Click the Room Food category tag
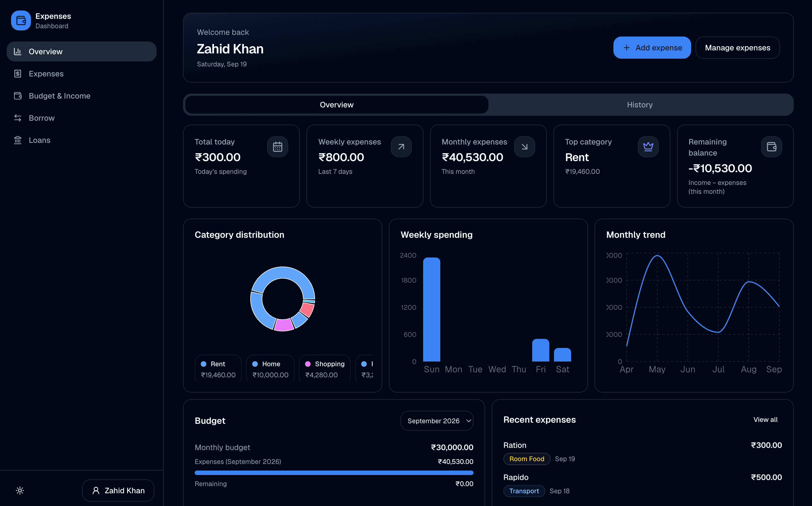 pos(527,459)
